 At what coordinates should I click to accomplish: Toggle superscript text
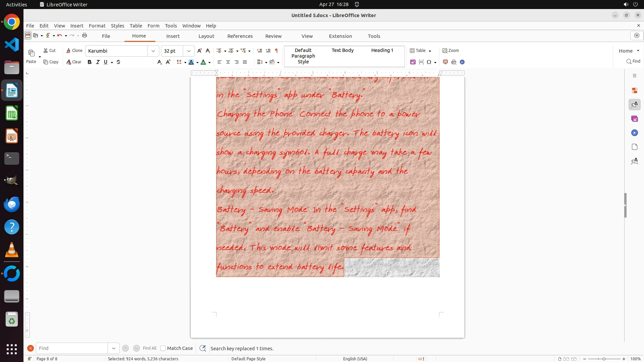168,62
